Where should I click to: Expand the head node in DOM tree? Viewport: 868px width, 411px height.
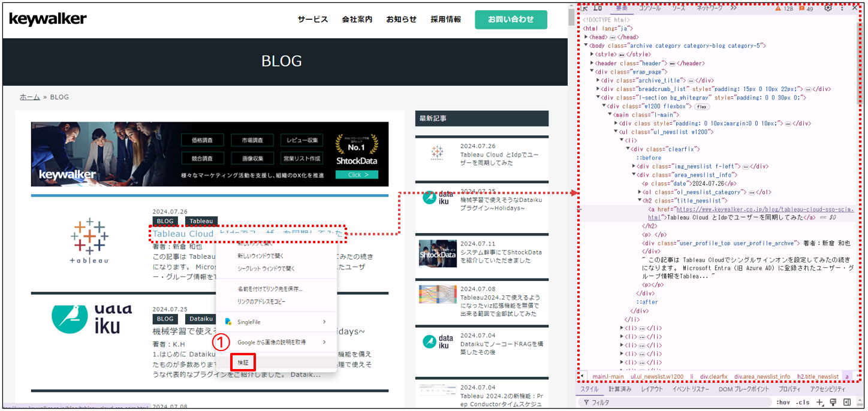coord(586,37)
